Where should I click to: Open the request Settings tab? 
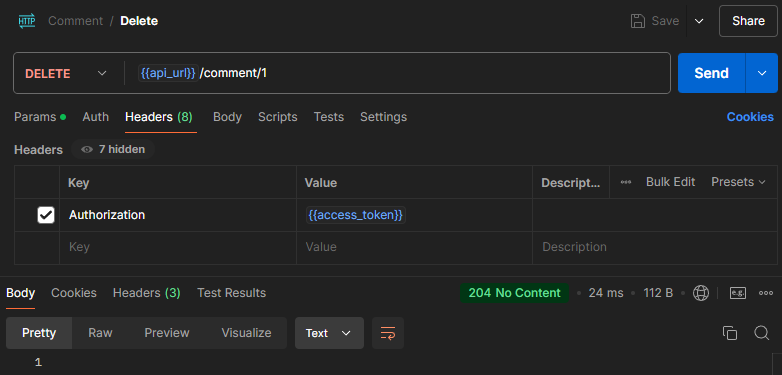pyautogui.click(x=383, y=117)
